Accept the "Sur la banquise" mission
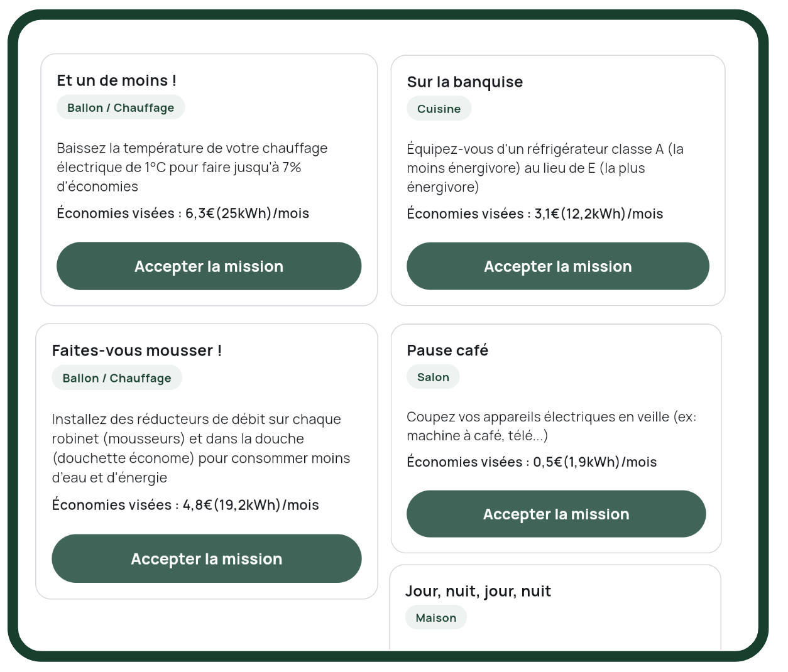Viewport: 788px width, 672px height. pos(557,266)
